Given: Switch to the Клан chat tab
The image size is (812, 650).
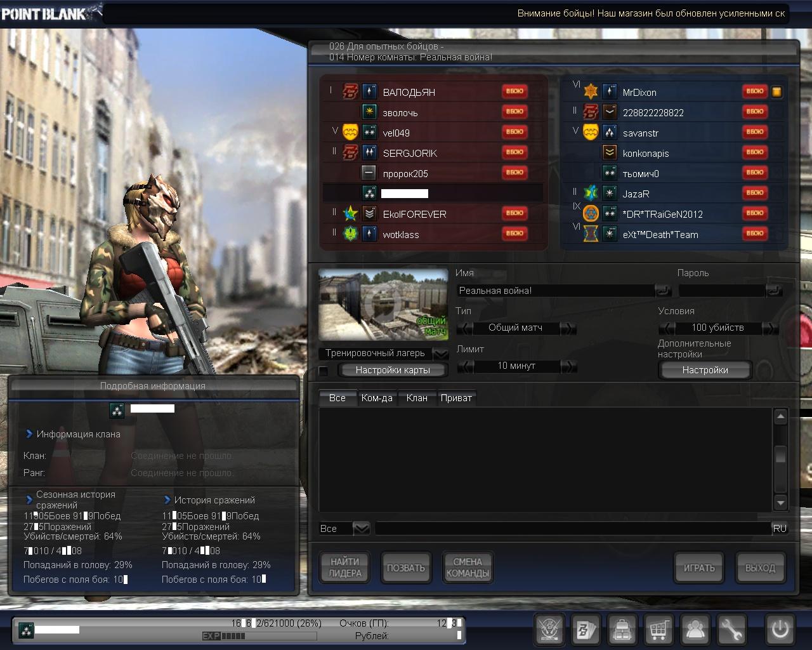Looking at the screenshot, I should pos(417,398).
